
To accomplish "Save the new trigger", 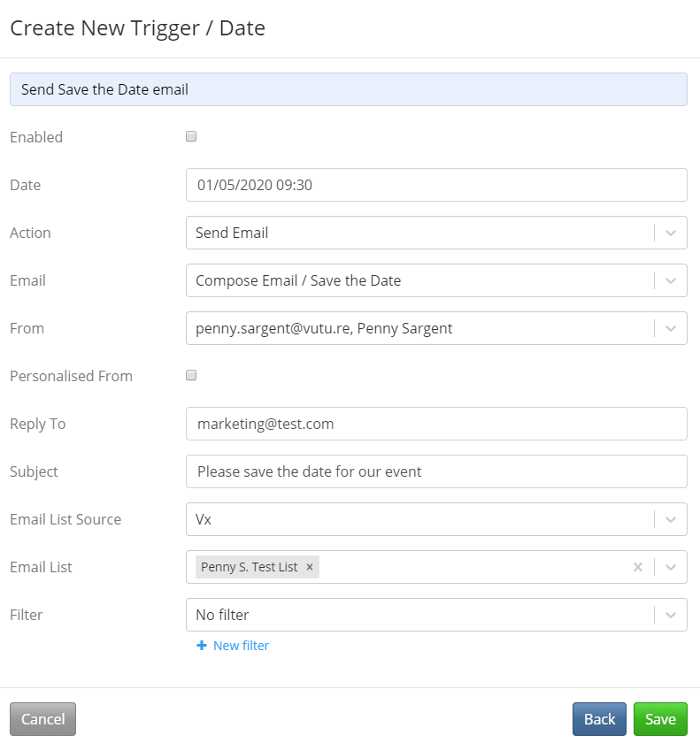I will pyautogui.click(x=660, y=719).
